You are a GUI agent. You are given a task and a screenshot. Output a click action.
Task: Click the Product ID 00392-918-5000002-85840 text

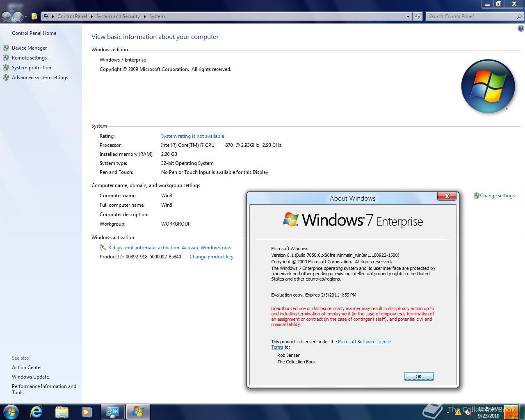(140, 257)
